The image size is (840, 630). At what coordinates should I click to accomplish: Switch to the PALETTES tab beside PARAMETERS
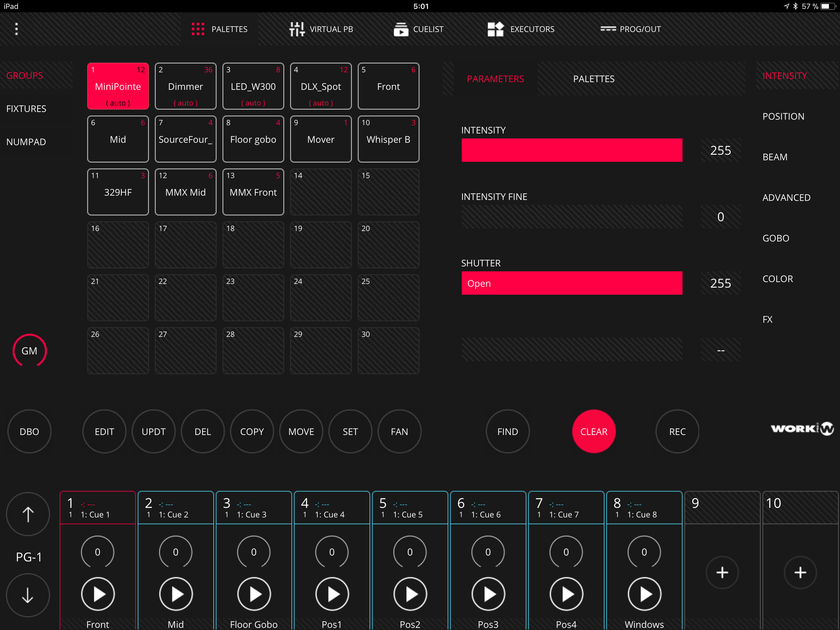(593, 79)
